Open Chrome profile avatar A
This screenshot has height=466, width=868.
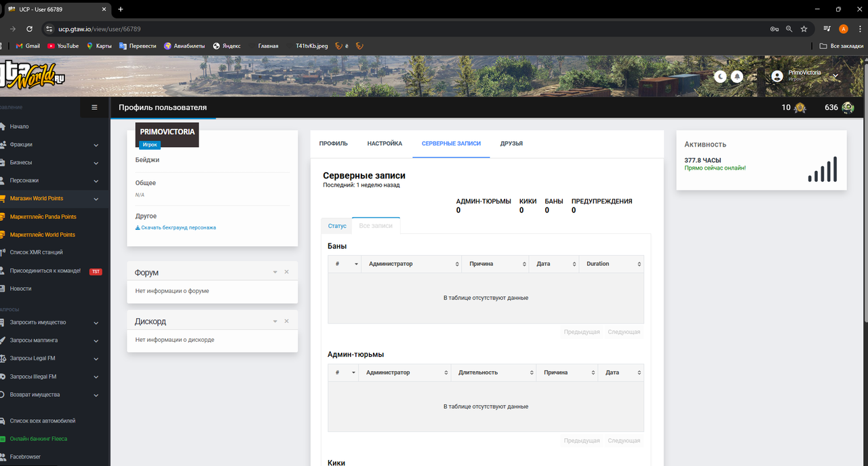pos(844,29)
